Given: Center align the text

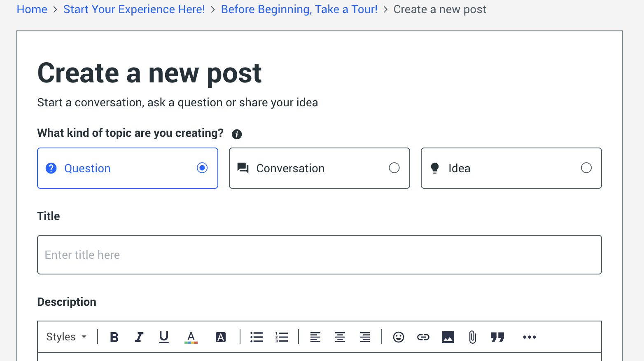Looking at the screenshot, I should (x=340, y=337).
